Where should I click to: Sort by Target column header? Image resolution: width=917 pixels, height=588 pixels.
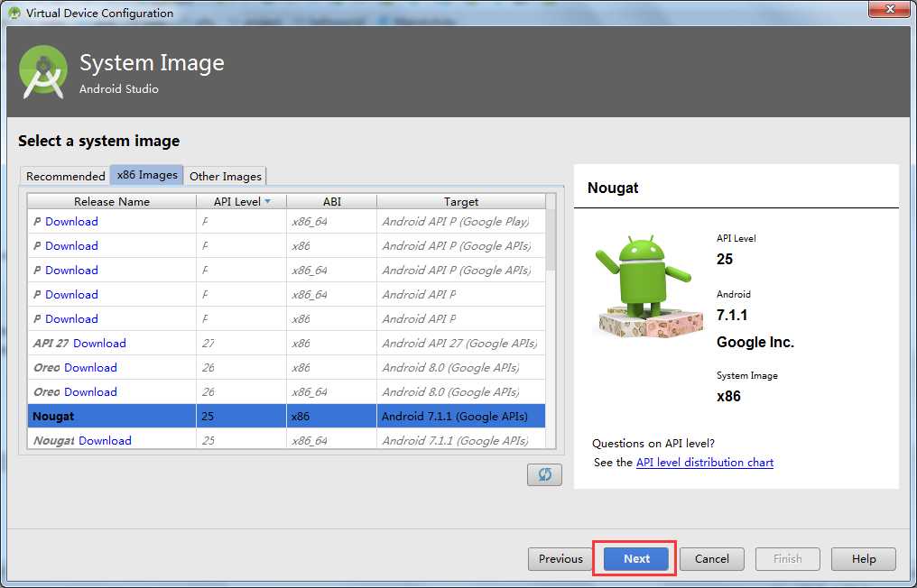pos(461,201)
